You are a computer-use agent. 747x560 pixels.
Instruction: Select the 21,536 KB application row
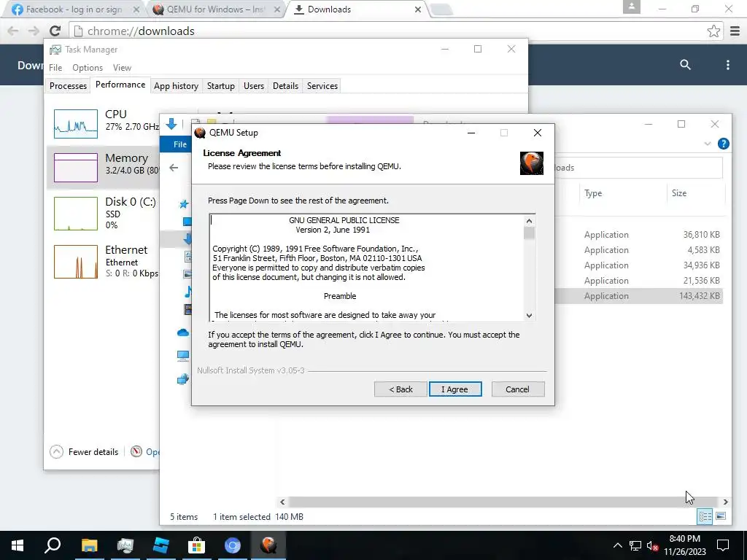click(x=638, y=281)
